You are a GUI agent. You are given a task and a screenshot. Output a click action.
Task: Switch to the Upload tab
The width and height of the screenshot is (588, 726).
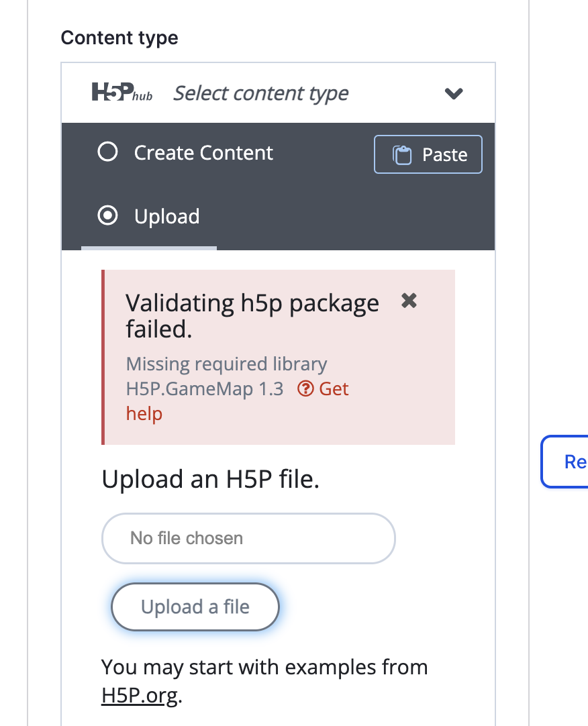(x=166, y=216)
